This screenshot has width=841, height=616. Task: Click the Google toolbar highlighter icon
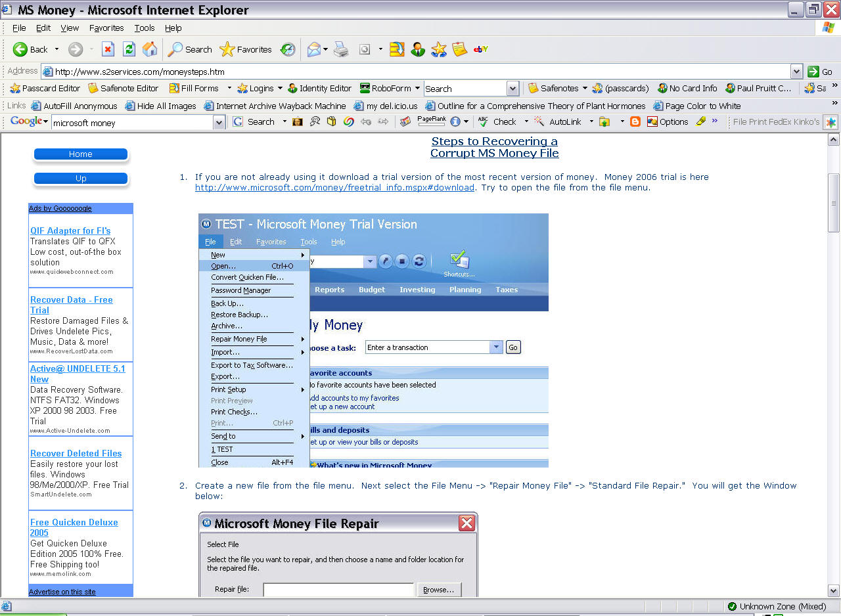(x=700, y=121)
